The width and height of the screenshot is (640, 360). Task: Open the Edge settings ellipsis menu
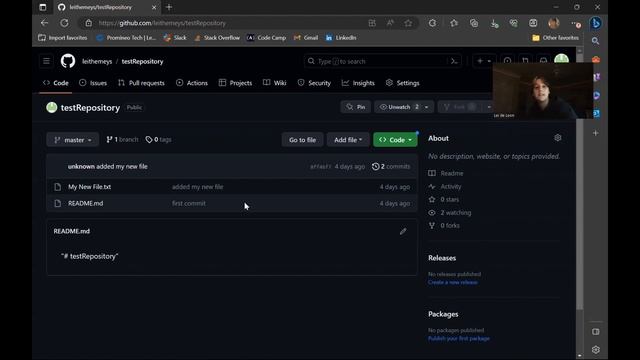click(576, 23)
